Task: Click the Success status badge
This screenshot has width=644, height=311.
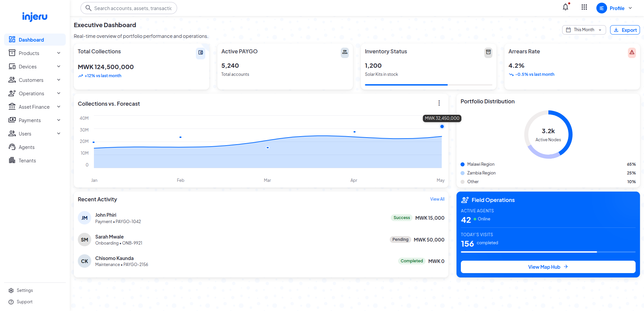Action: click(402, 218)
